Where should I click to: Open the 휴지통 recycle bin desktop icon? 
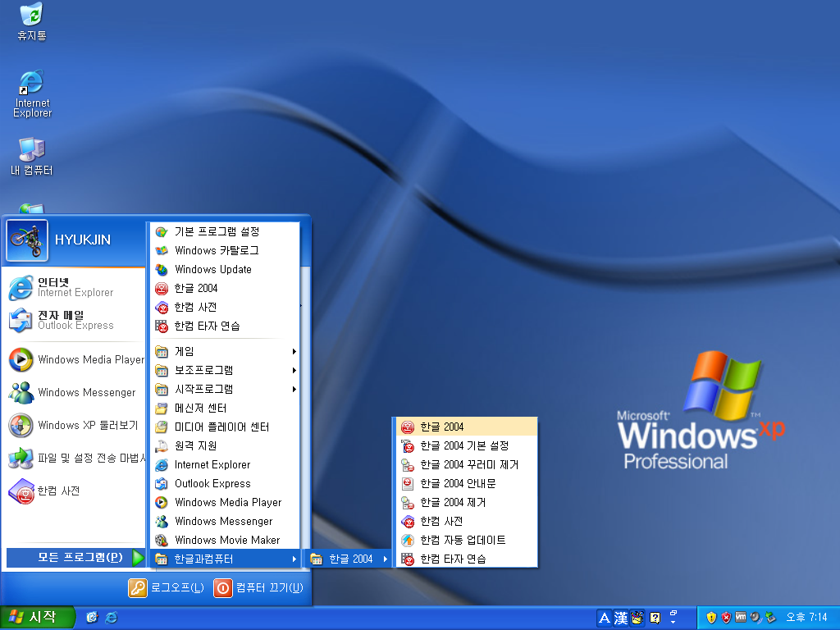tap(32, 21)
